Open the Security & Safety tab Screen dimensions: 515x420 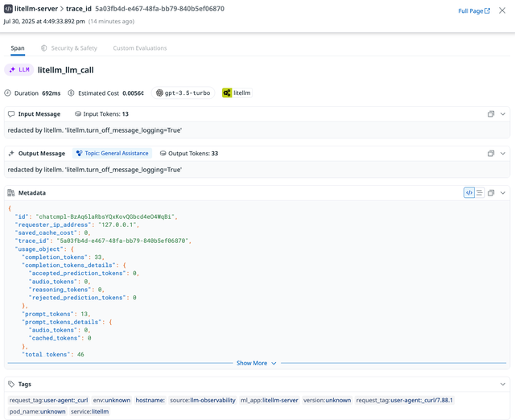(x=69, y=48)
